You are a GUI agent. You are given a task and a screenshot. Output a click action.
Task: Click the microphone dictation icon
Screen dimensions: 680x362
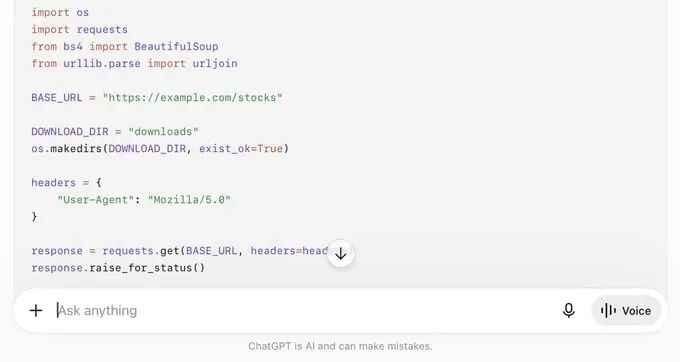click(569, 310)
